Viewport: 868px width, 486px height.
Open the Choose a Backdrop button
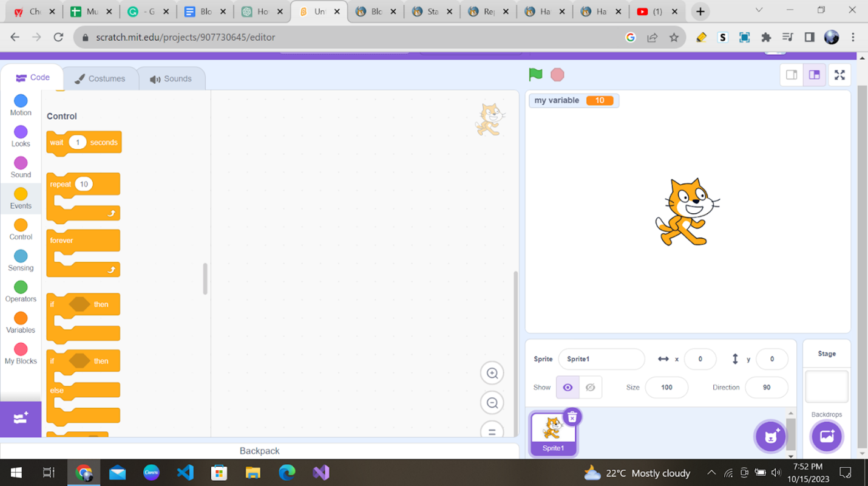[827, 436]
